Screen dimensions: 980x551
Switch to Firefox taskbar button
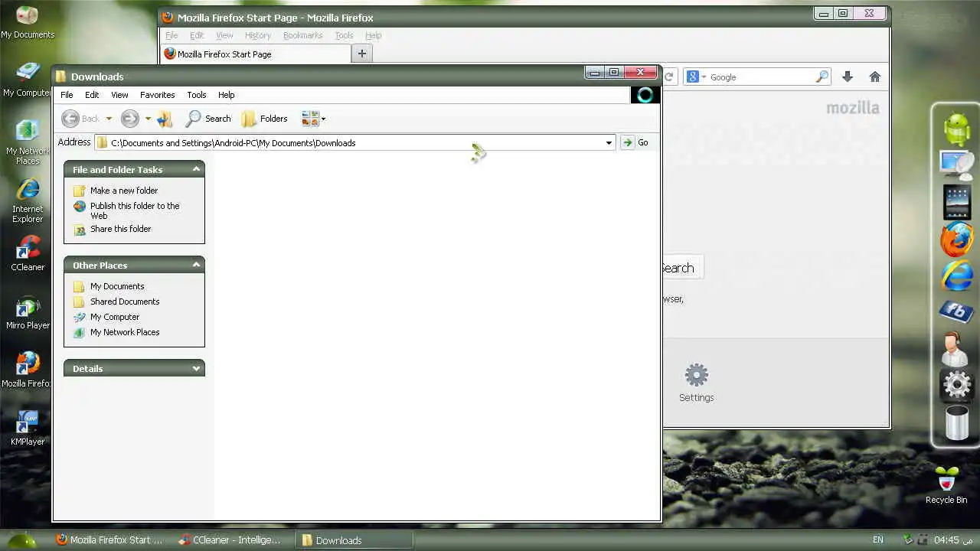(x=110, y=540)
